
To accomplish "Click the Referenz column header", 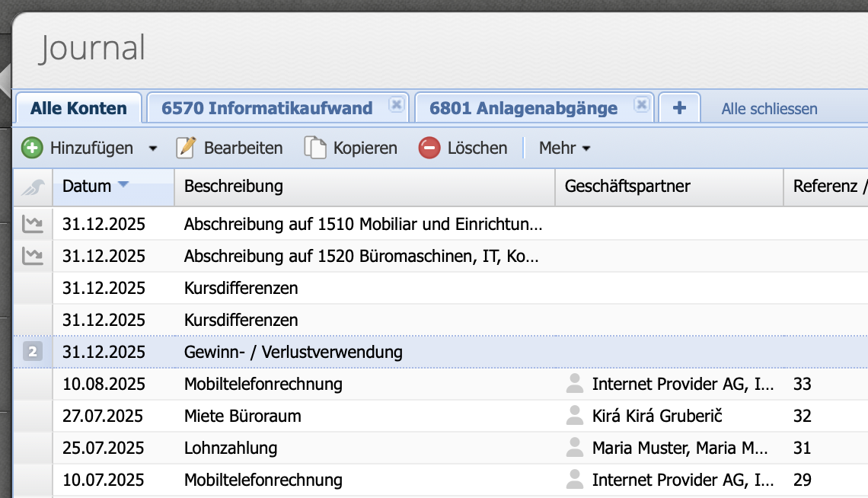I will (825, 187).
